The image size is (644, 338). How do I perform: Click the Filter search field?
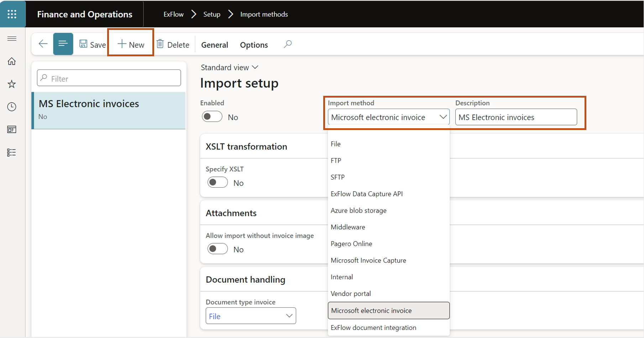[x=109, y=78]
